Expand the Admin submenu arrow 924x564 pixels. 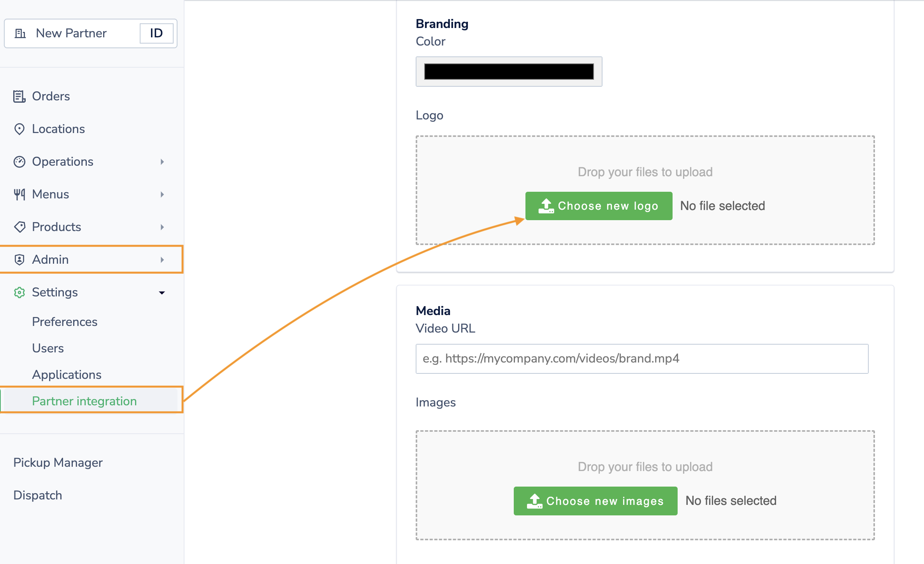click(162, 259)
